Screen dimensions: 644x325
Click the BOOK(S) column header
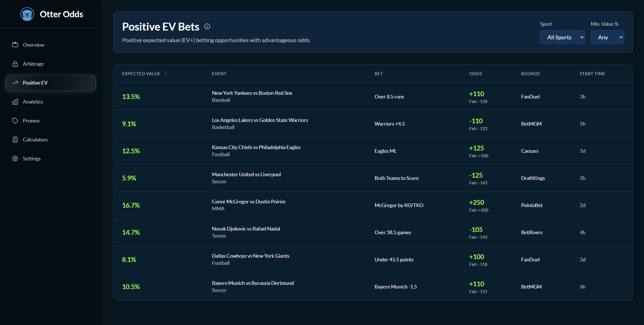coord(530,74)
